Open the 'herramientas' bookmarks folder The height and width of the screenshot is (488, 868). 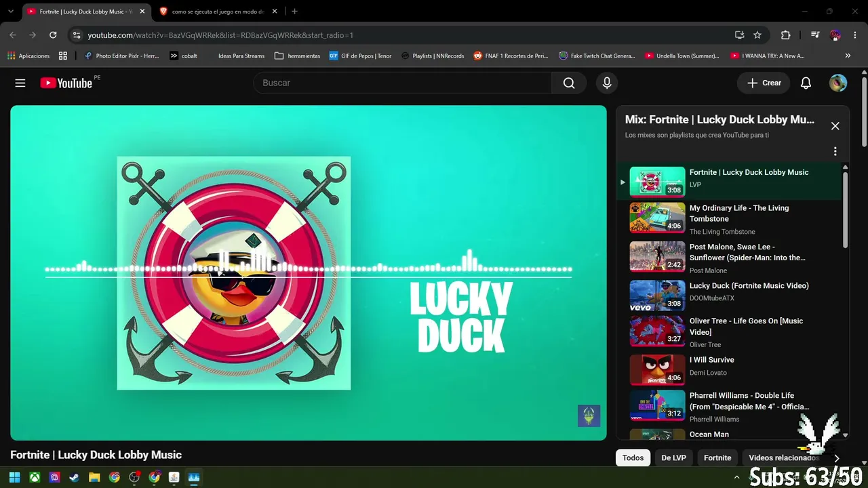[x=297, y=56]
